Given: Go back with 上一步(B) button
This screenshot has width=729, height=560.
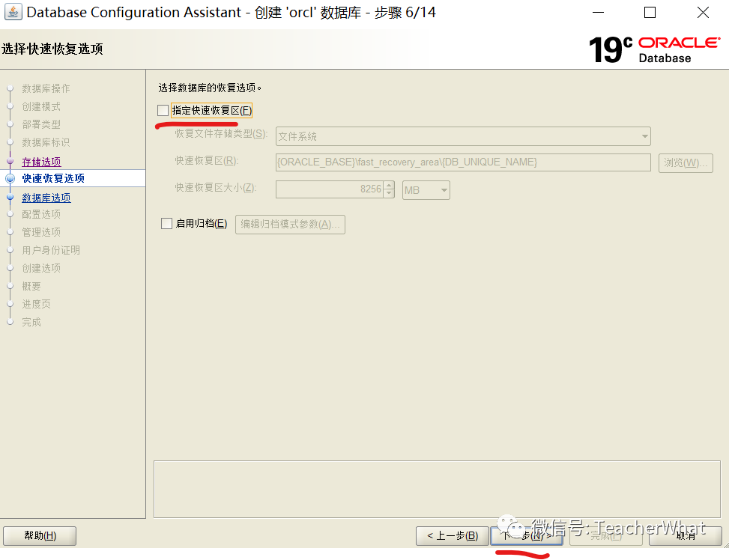Looking at the screenshot, I should coord(453,536).
